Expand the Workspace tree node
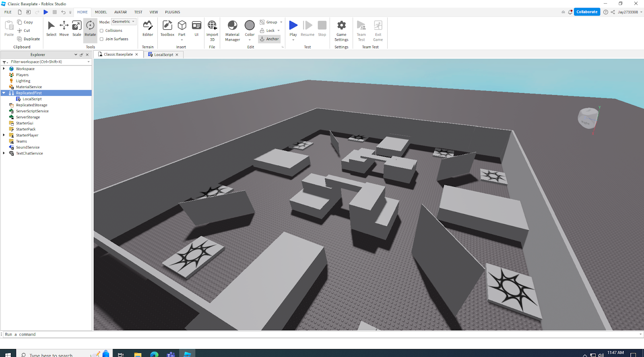This screenshot has width=644, height=357. pos(4,69)
